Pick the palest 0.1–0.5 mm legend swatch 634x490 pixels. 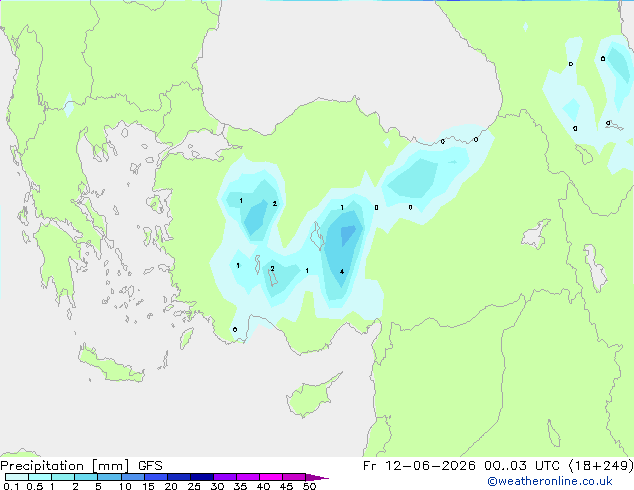[17, 477]
